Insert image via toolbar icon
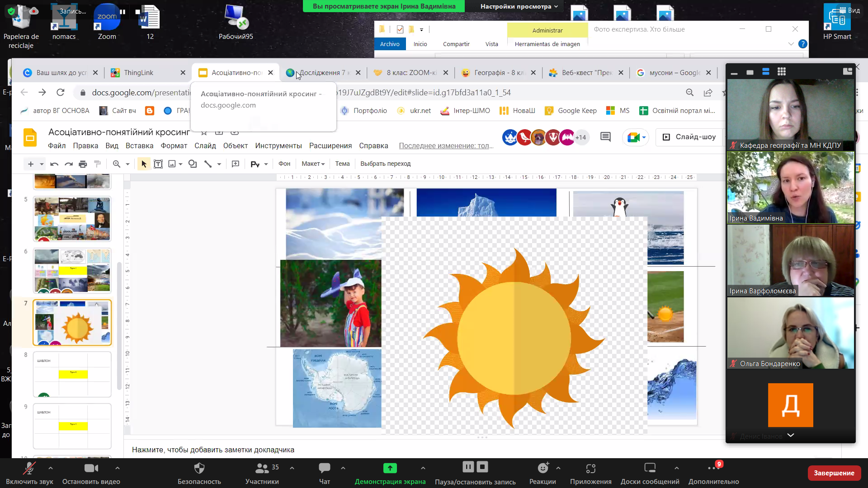 coord(172,164)
